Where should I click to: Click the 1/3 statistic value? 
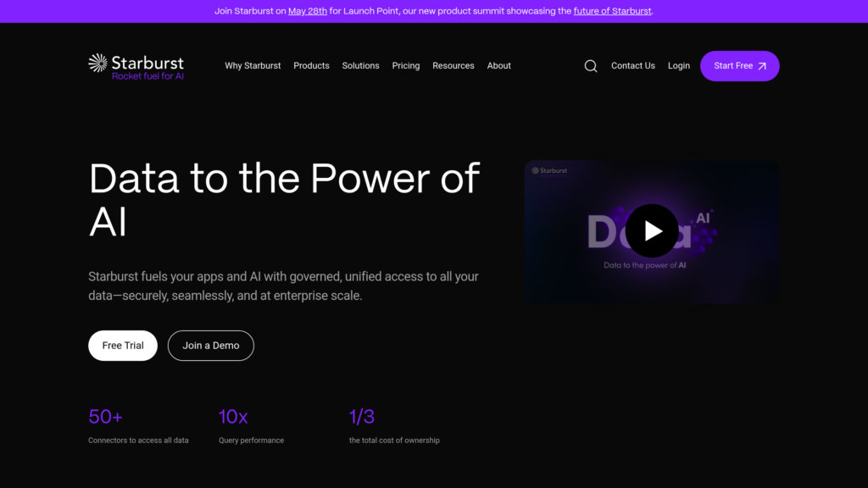tap(361, 417)
